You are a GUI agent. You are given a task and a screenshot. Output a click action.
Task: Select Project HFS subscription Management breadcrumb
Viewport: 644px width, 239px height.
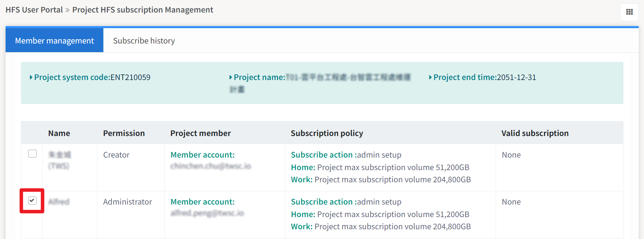(143, 10)
